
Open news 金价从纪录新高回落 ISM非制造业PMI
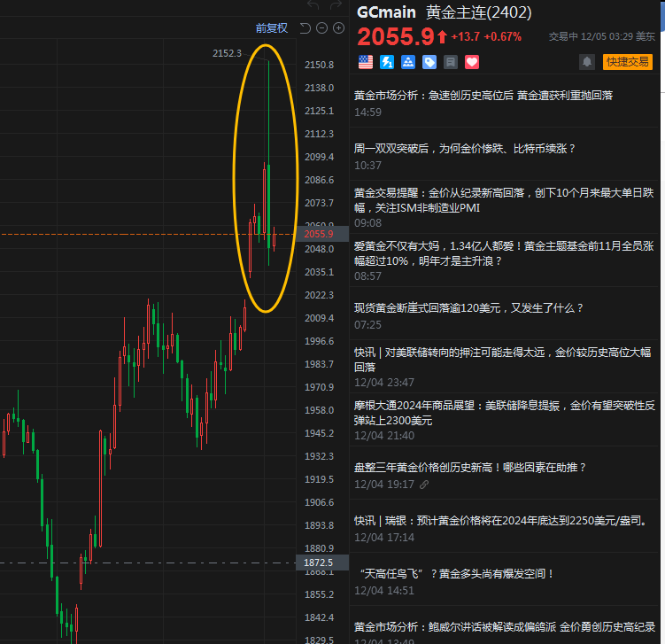click(x=504, y=201)
